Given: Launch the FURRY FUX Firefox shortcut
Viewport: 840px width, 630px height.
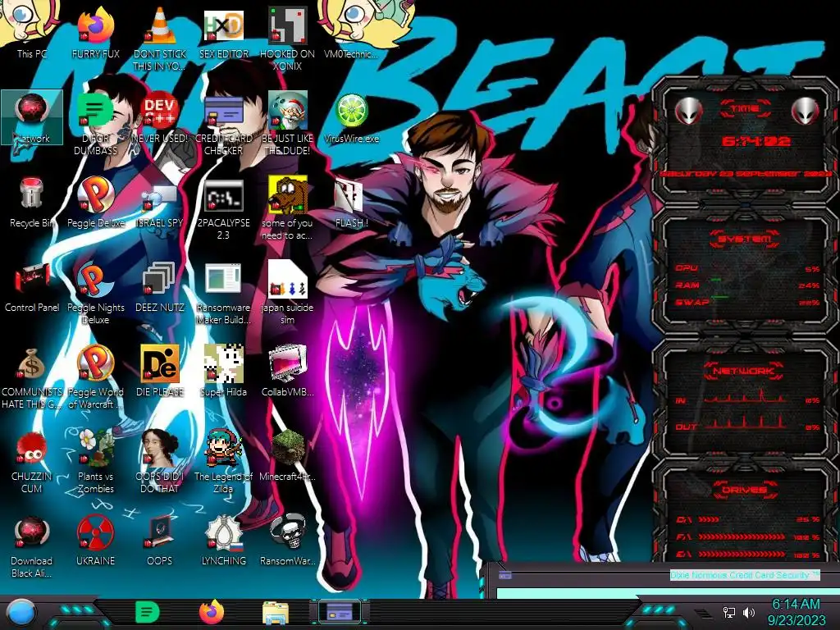Looking at the screenshot, I should pos(95,32).
